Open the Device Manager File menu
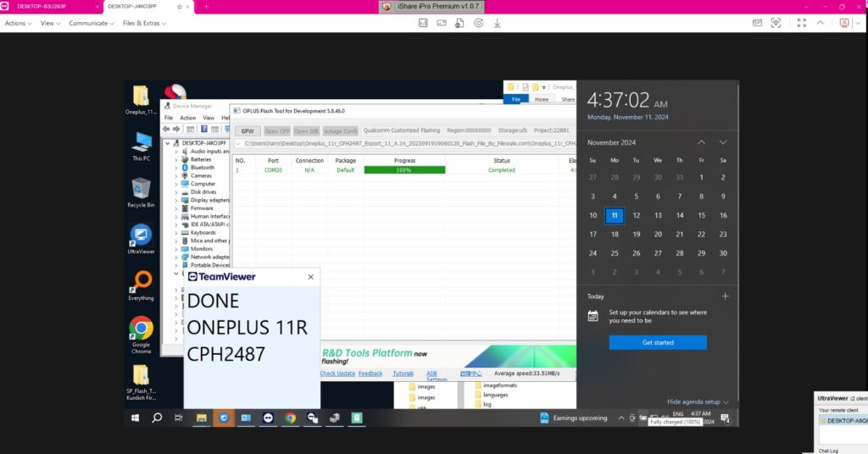Image resolution: width=868 pixels, height=454 pixels. pyautogui.click(x=169, y=118)
